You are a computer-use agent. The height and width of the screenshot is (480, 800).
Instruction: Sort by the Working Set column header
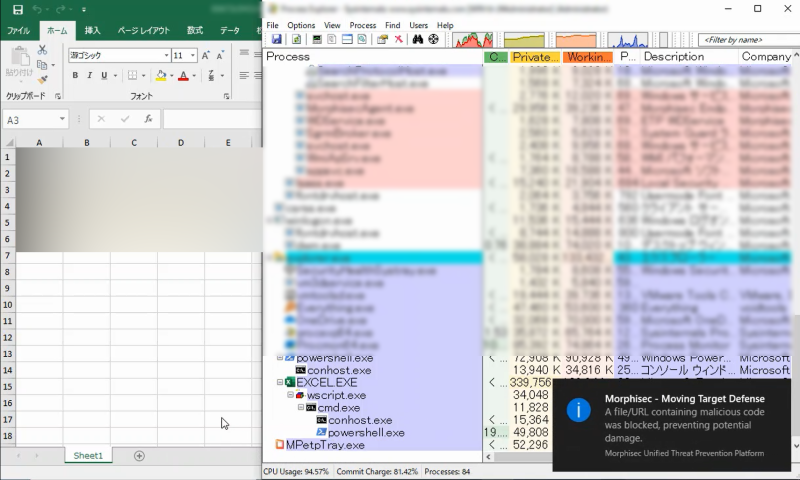coord(588,57)
